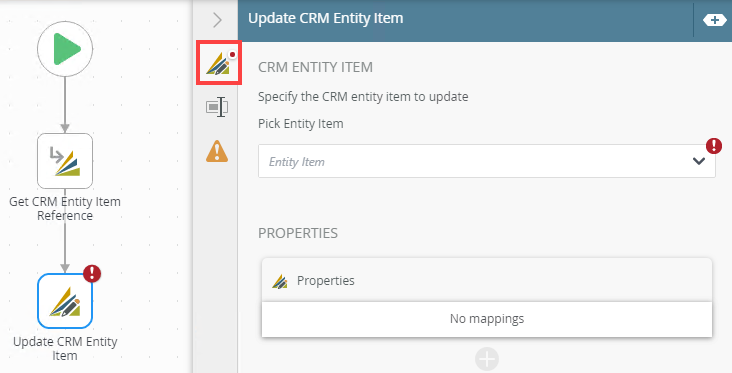The height and width of the screenshot is (373, 732).
Task: Click the Get CRM Entity Item Reference label
Action: pyautogui.click(x=65, y=209)
